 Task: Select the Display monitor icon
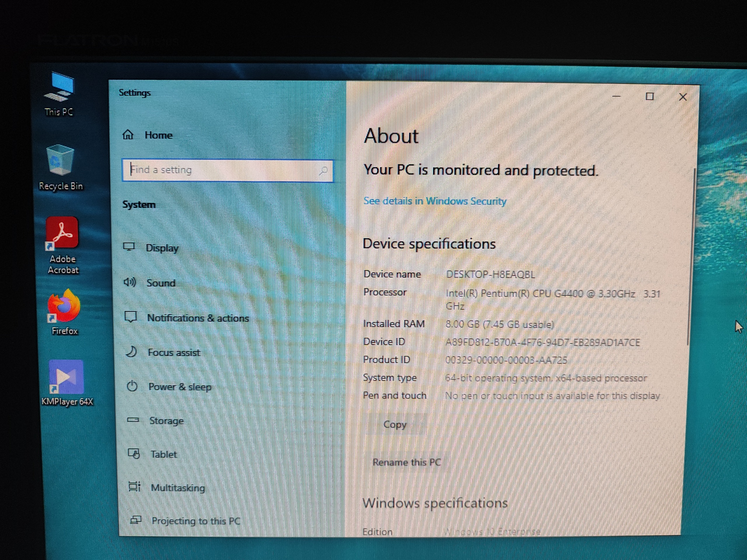tap(129, 247)
